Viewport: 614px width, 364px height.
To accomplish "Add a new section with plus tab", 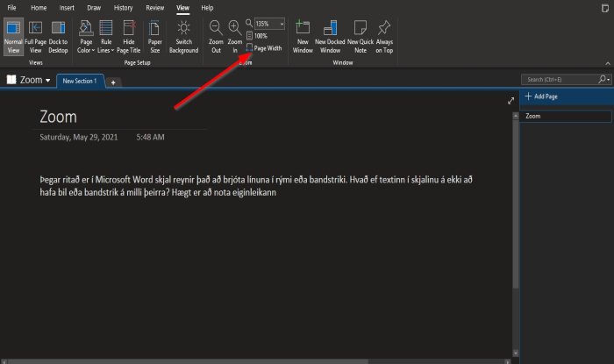I will point(113,82).
